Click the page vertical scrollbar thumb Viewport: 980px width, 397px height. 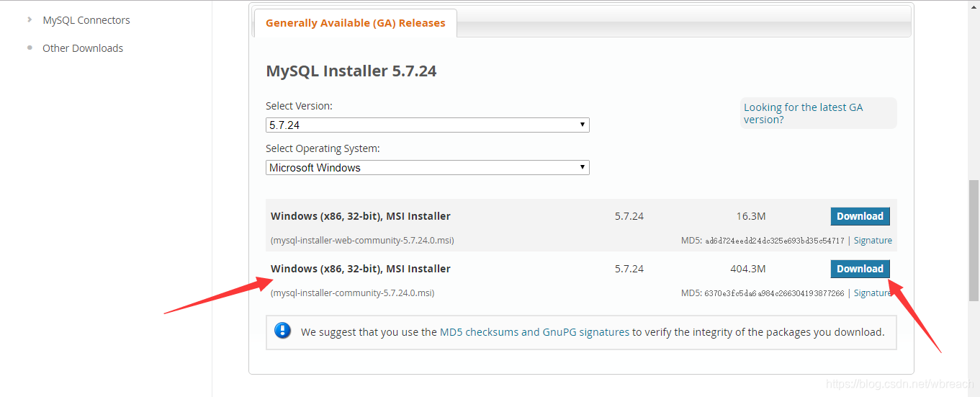[x=974, y=240]
